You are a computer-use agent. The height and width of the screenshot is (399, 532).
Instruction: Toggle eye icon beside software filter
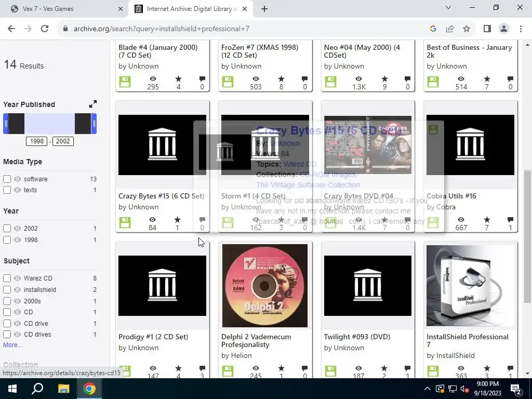click(x=17, y=179)
